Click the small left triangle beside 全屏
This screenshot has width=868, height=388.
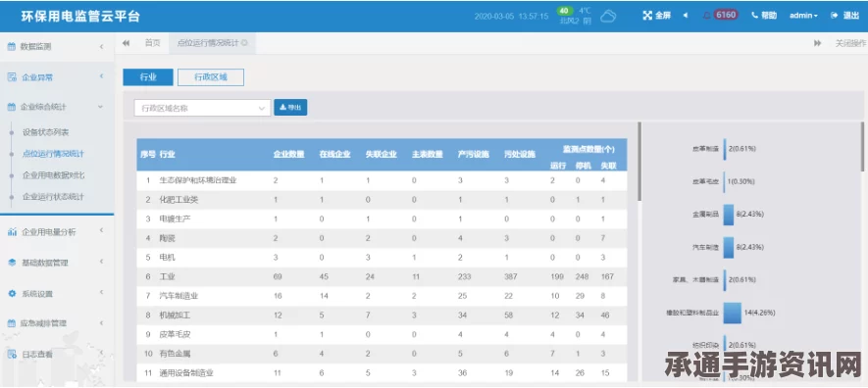coord(686,16)
